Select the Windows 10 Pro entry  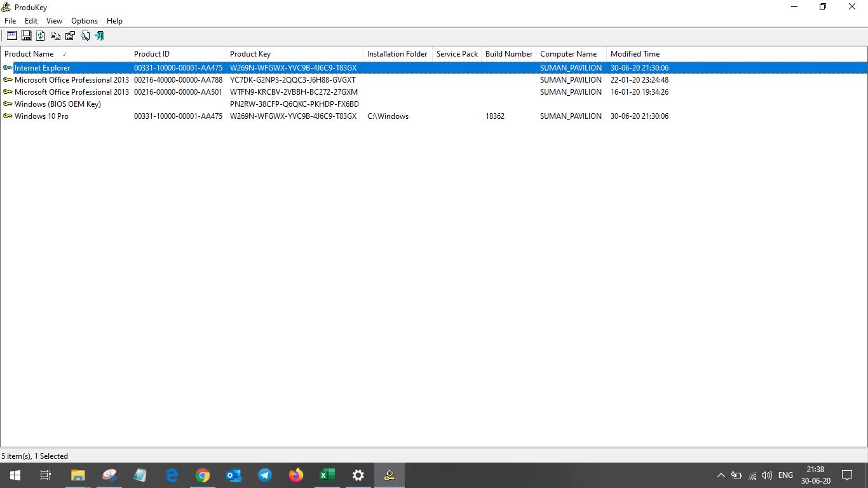pyautogui.click(x=41, y=116)
